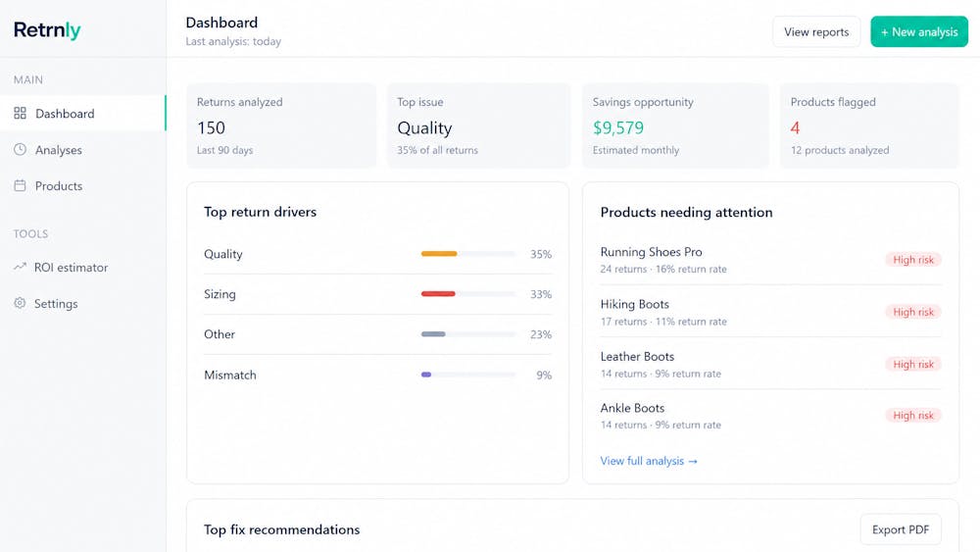Screen dimensions: 980x552
Task: Click the ROI estimator trend icon
Action: pyautogui.click(x=20, y=267)
